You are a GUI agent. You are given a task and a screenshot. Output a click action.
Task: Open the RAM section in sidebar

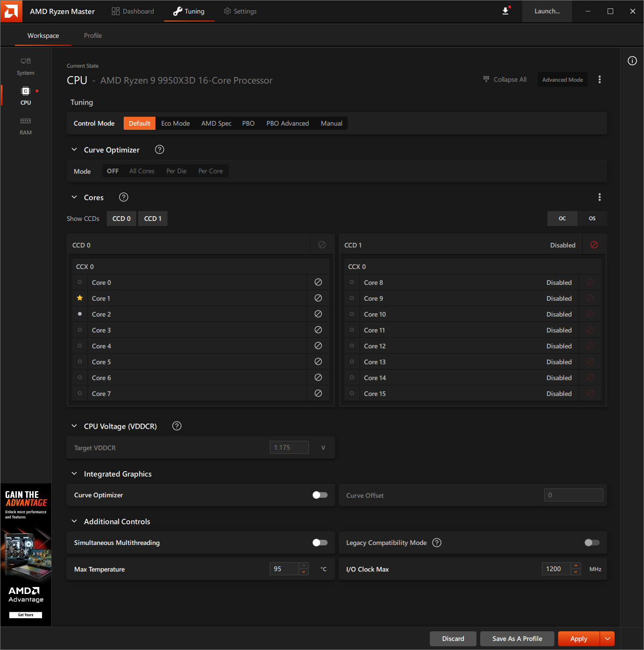26,126
